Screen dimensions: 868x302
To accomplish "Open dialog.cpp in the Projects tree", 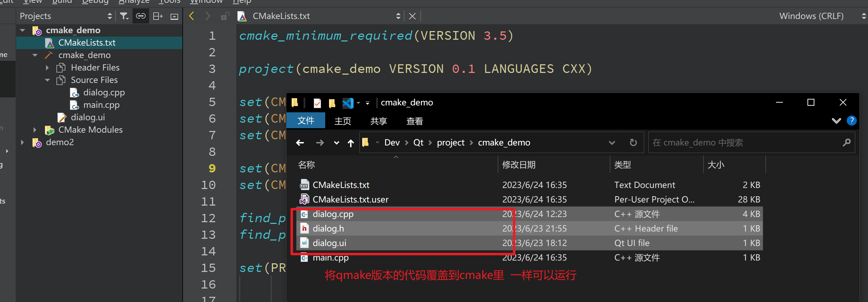I will click(104, 92).
